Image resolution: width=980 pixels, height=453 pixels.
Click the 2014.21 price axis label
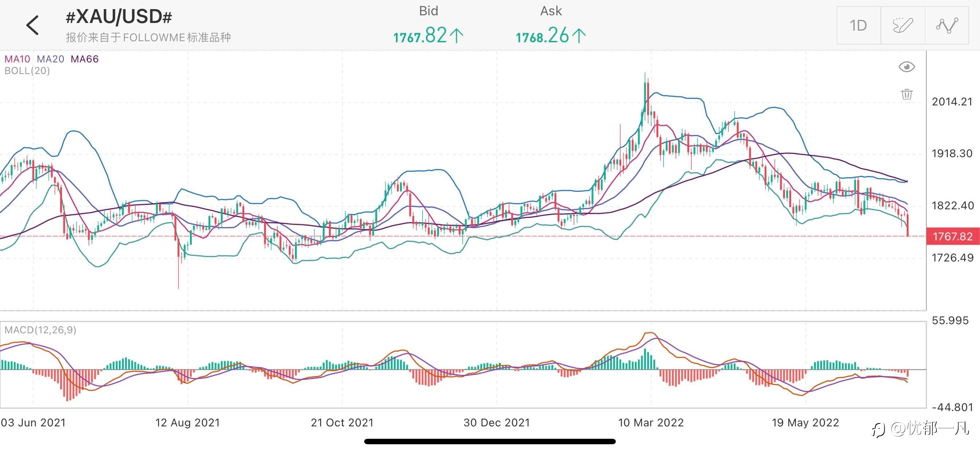(952, 102)
